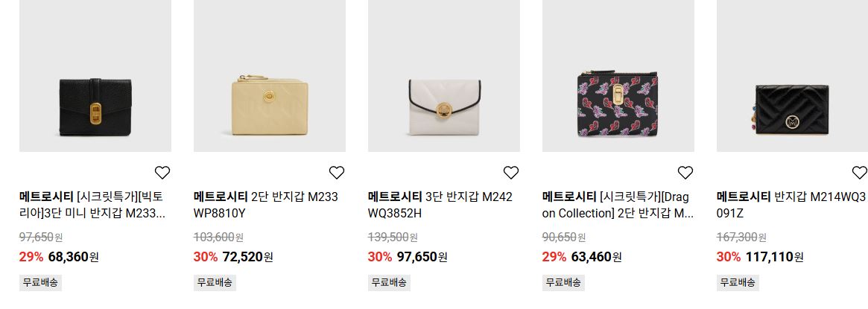This screenshot has height=309, width=868.
Task: View the black quilted wallet image
Action: (x=792, y=76)
